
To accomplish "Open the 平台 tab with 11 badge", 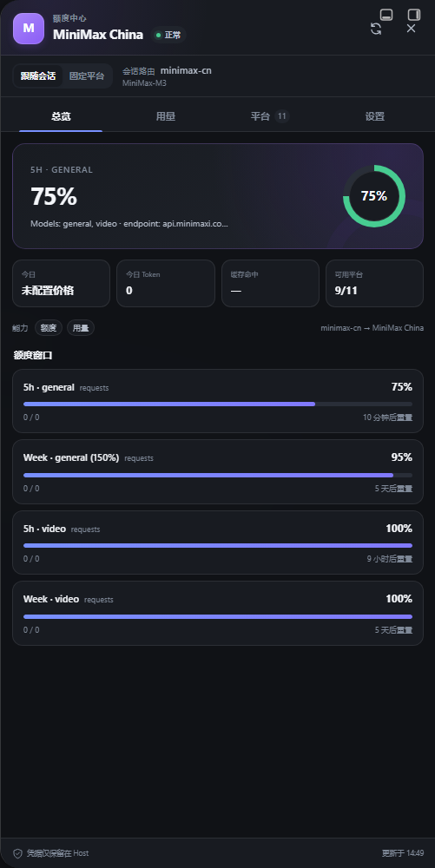I will tap(269, 116).
